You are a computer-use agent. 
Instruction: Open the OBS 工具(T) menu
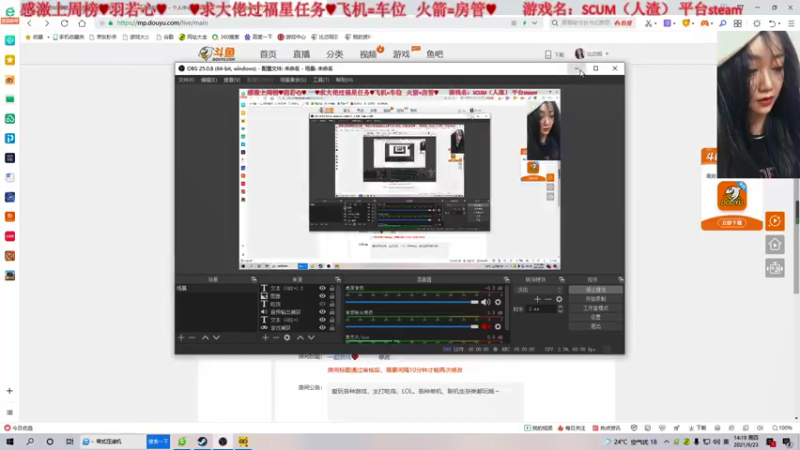point(321,80)
